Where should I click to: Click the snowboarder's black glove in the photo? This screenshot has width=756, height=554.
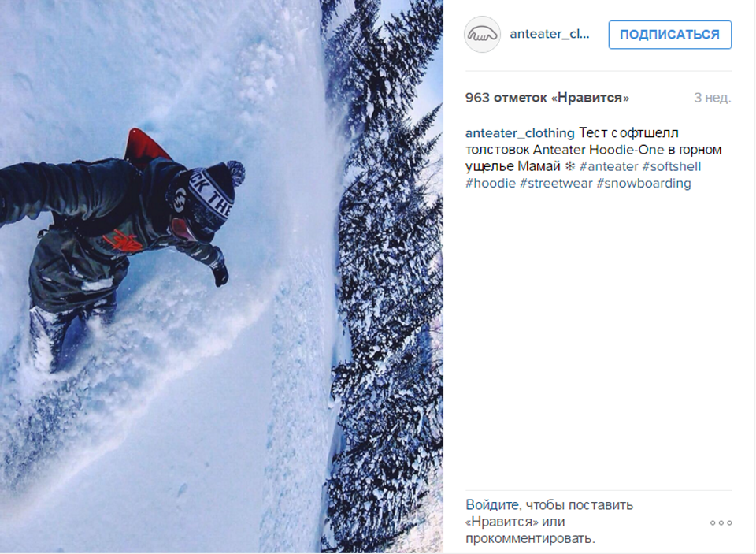[x=220, y=273]
